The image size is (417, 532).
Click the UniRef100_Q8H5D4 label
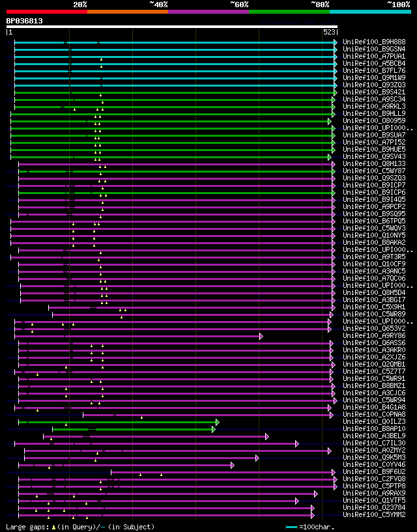pos(374,293)
